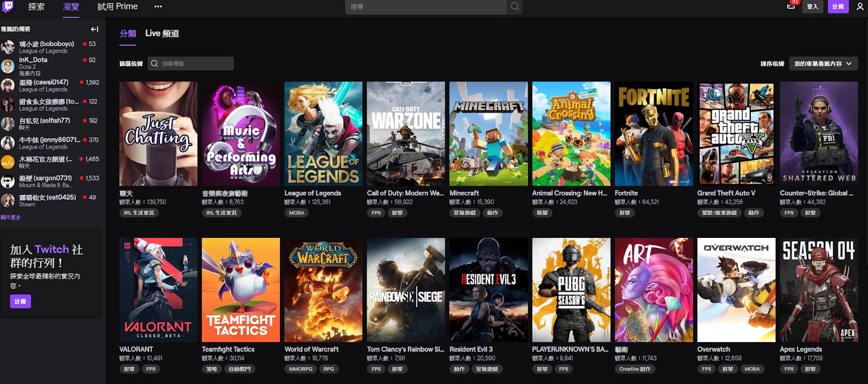Open the Overwatch category cover
This screenshot has height=384, width=868.
736,290
